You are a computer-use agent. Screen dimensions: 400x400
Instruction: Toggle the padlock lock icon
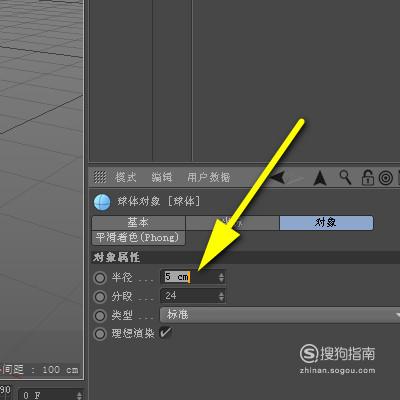(x=368, y=177)
